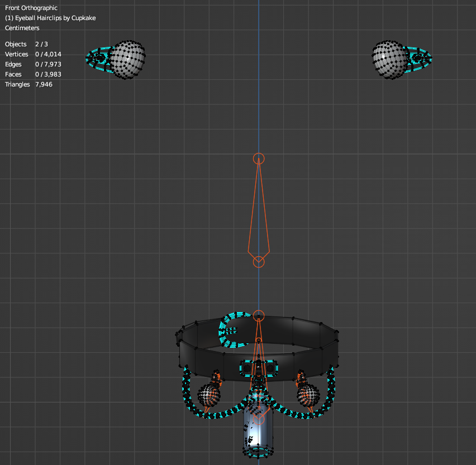The image size is (476, 465).
Task: Click the Edges '0 / 7,973' statistic
Action: (48, 64)
